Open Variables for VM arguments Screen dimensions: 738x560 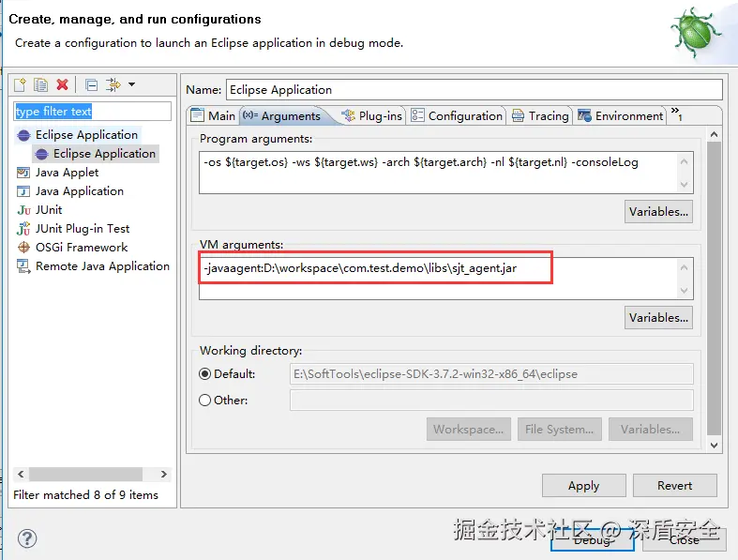658,317
